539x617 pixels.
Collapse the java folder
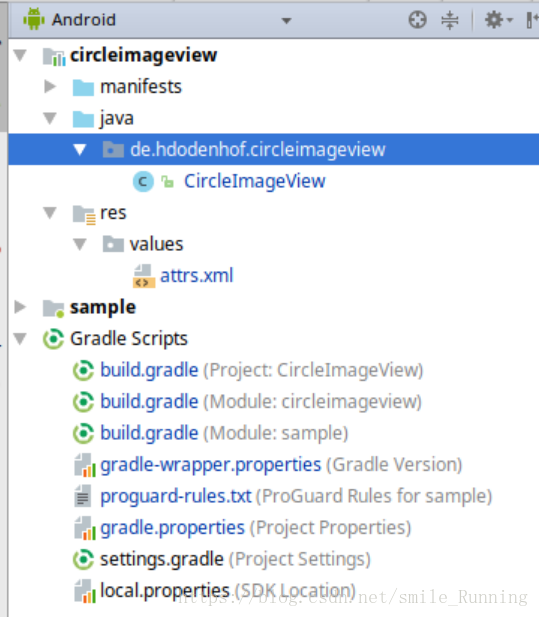(50, 118)
